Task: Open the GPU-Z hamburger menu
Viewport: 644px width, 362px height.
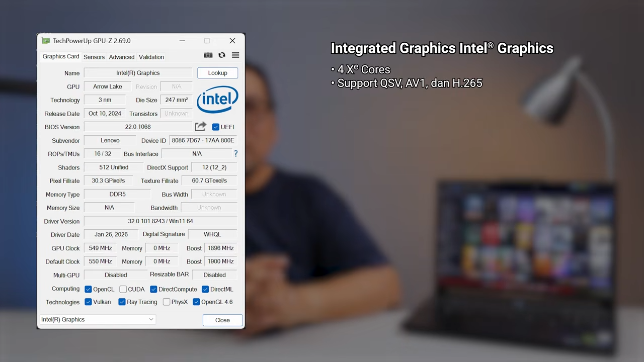Action: pyautogui.click(x=235, y=55)
